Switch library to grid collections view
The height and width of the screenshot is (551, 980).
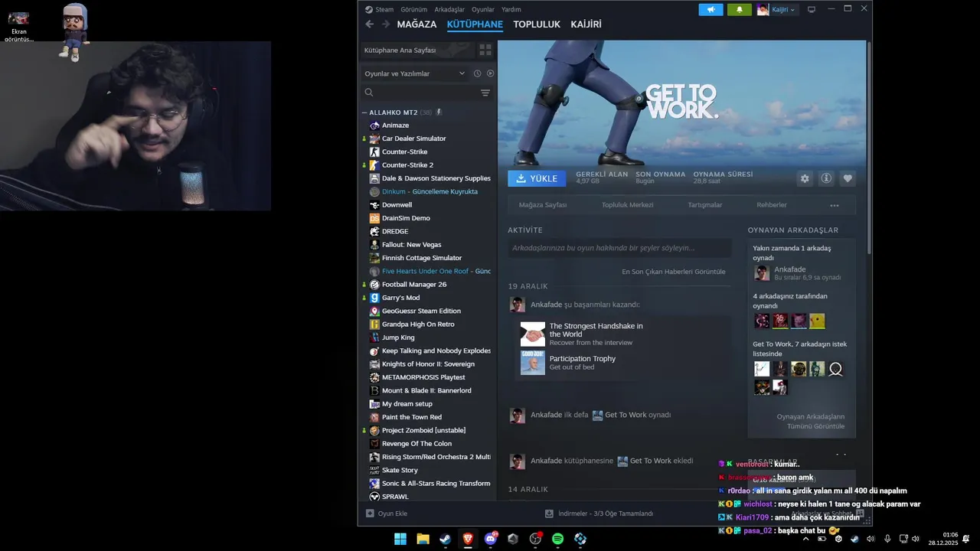pyautogui.click(x=485, y=50)
